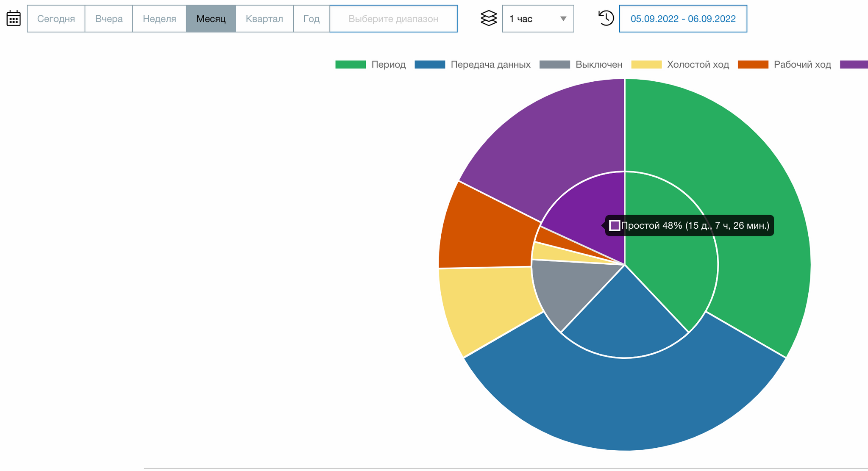Toggle Рабочий ход orange legend swatch

click(753, 64)
